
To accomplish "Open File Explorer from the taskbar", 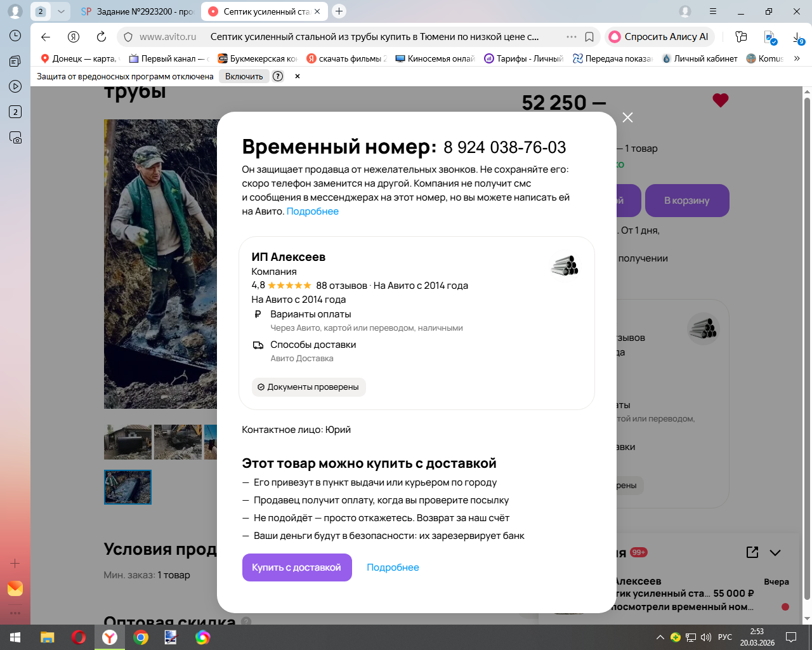I will coord(48,637).
